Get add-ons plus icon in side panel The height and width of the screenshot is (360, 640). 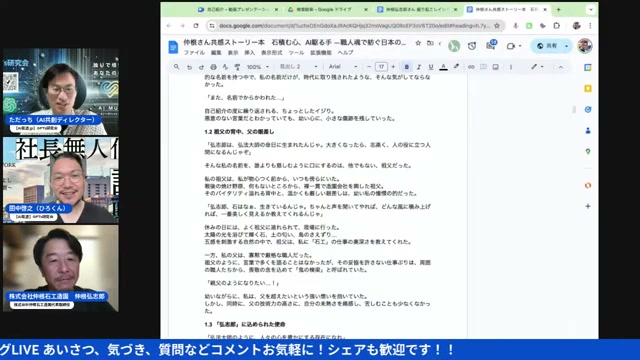click(588, 206)
